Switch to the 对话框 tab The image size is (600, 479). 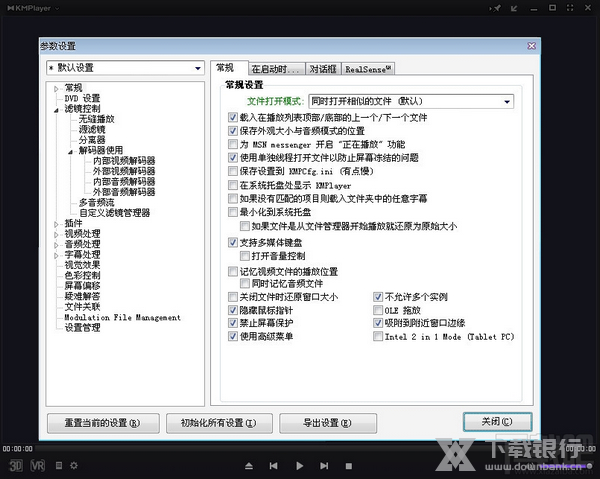322,69
